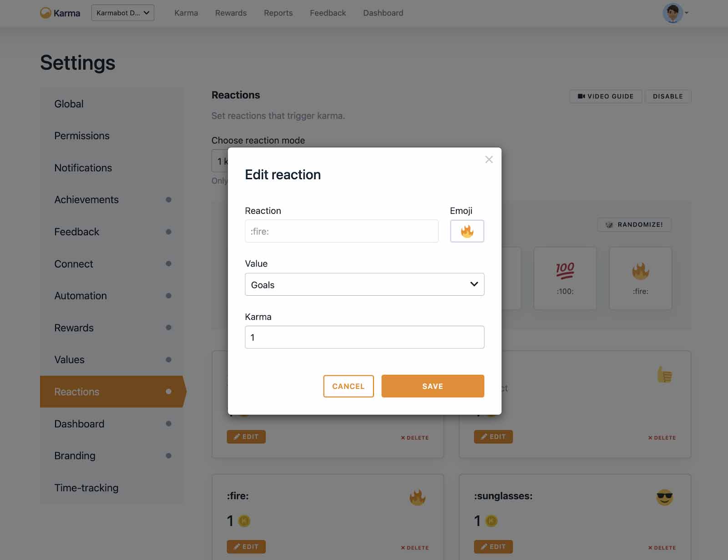Delete the :sunglasses: reaction
Image resolution: width=728 pixels, height=560 pixels.
pyautogui.click(x=662, y=548)
